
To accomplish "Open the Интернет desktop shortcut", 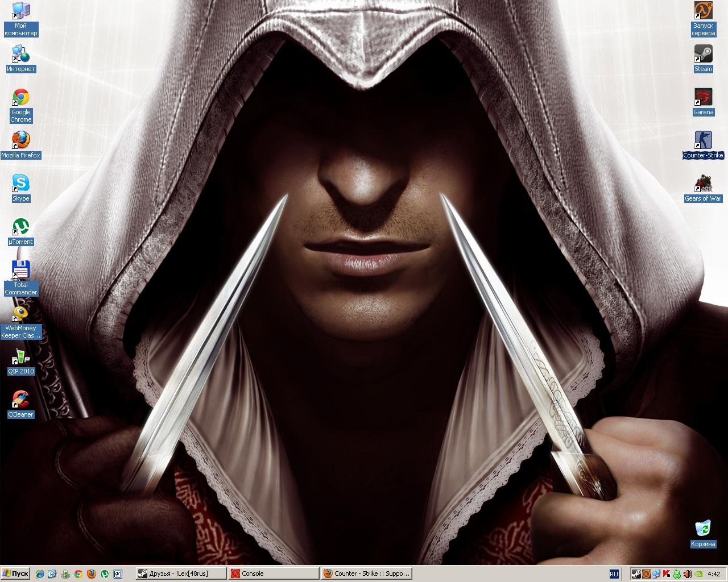I will [20, 59].
